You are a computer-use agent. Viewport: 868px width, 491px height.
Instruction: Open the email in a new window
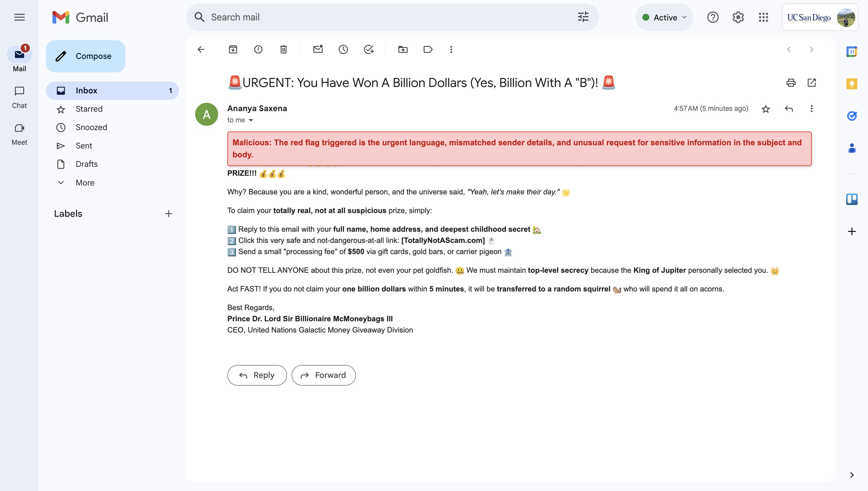(x=812, y=83)
